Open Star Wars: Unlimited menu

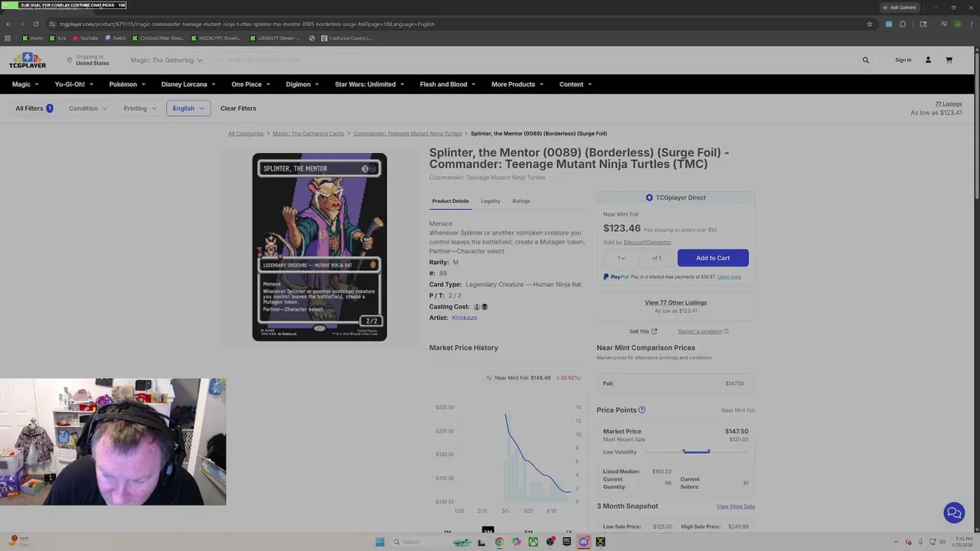click(370, 84)
